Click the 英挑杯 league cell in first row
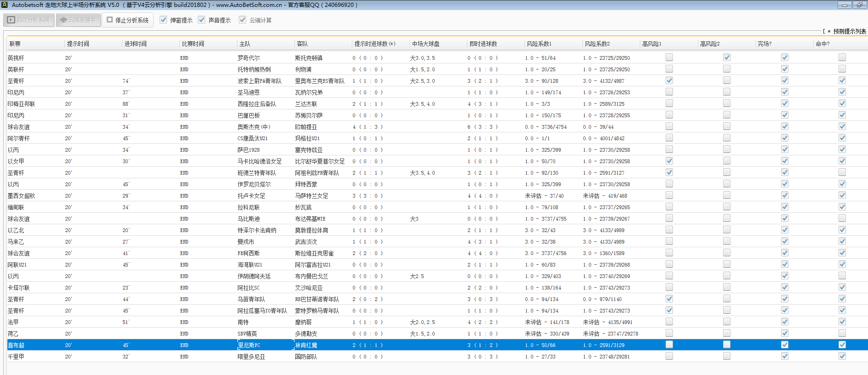The height and width of the screenshot is (375, 868). click(16, 58)
